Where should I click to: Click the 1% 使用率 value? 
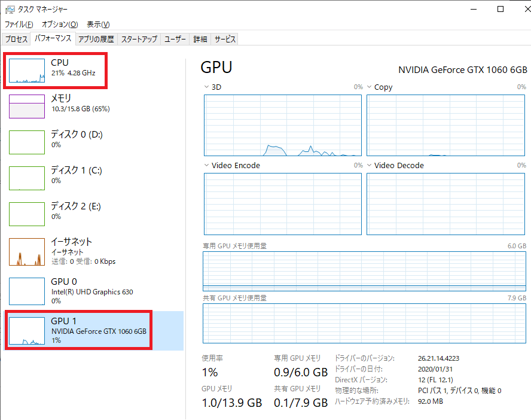coord(210,372)
